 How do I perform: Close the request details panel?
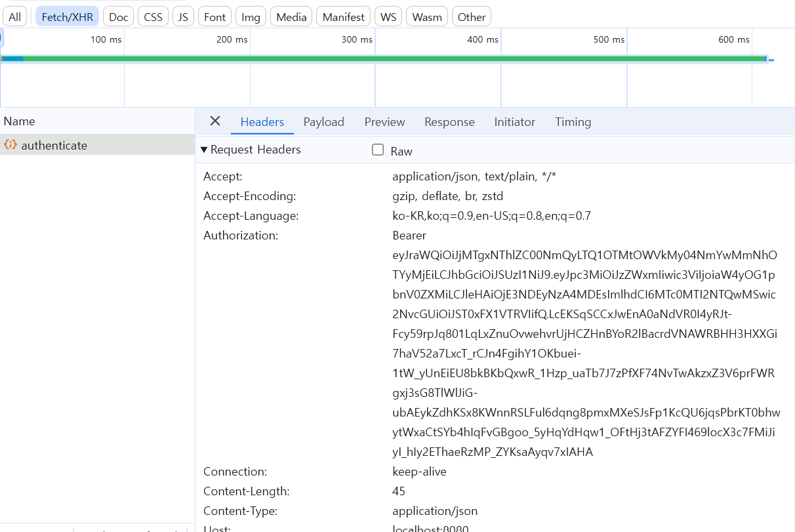pos(215,121)
